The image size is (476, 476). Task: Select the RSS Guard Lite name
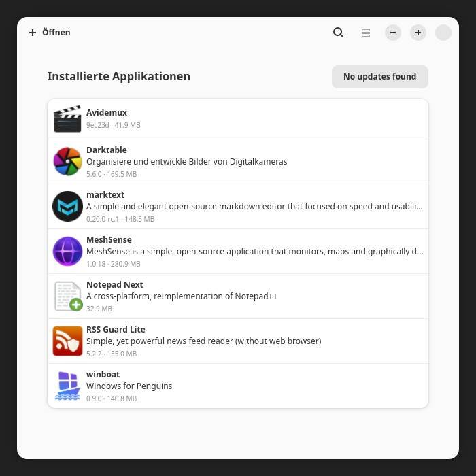coord(116,330)
